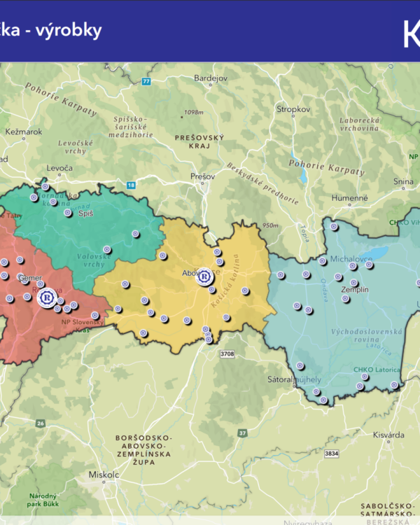This screenshot has width=420, height=525.
Task: Select the marker right of Košická kotlina label
Action: [245, 290]
